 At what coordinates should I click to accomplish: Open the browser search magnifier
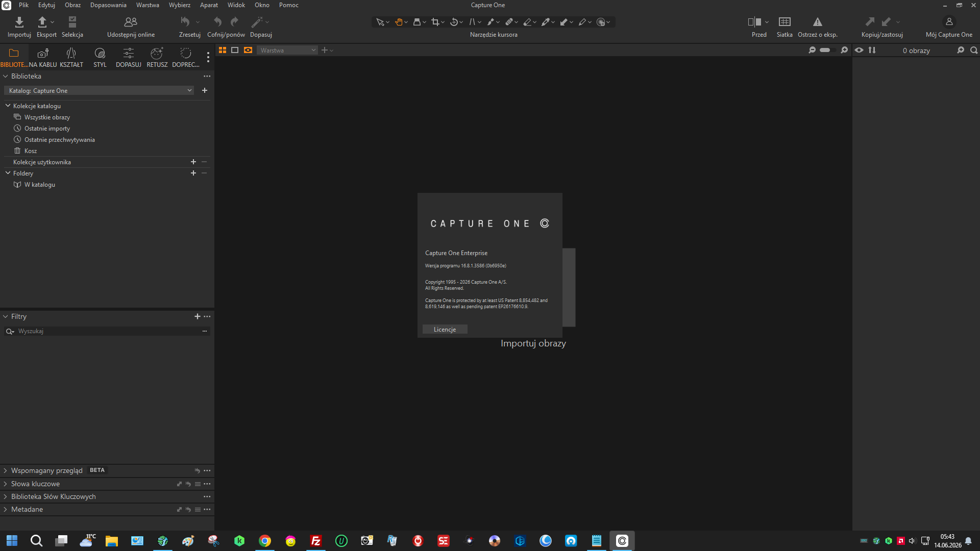coord(974,51)
